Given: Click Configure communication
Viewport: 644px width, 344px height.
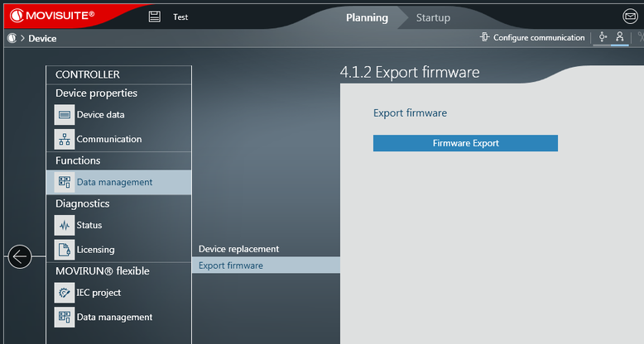Looking at the screenshot, I should point(532,38).
